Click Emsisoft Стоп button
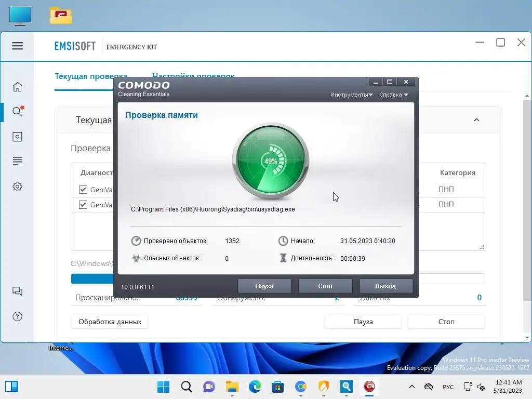 446,322
